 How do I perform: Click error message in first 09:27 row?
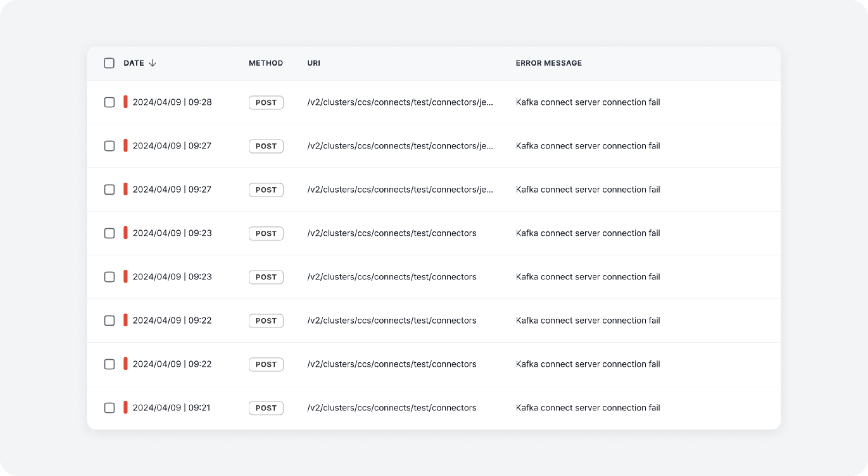pos(588,146)
